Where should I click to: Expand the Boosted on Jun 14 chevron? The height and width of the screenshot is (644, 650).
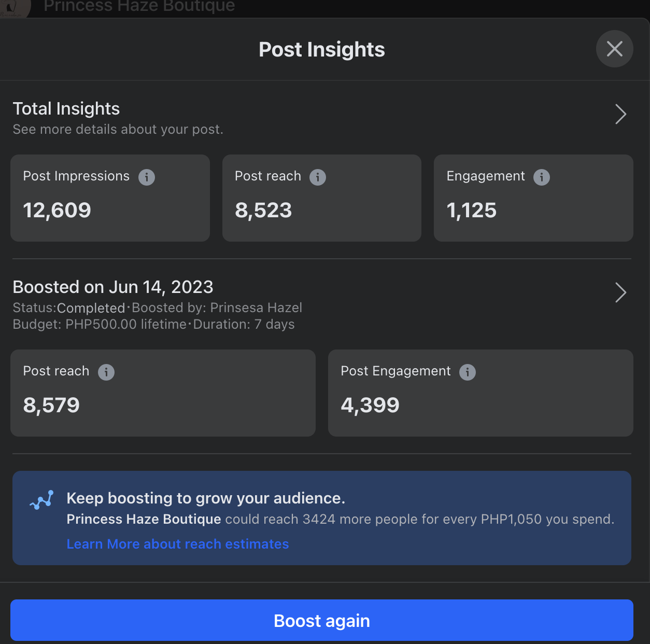coord(620,292)
